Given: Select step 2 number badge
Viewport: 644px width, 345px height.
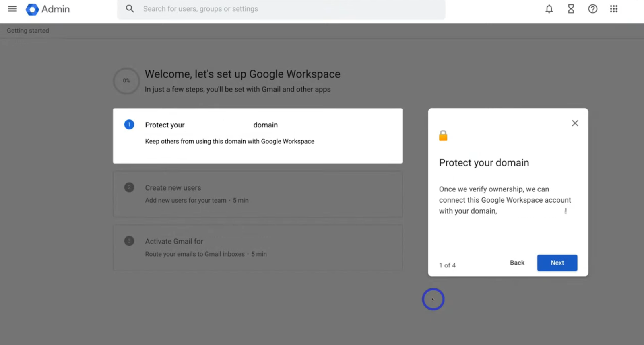Looking at the screenshot, I should (129, 187).
